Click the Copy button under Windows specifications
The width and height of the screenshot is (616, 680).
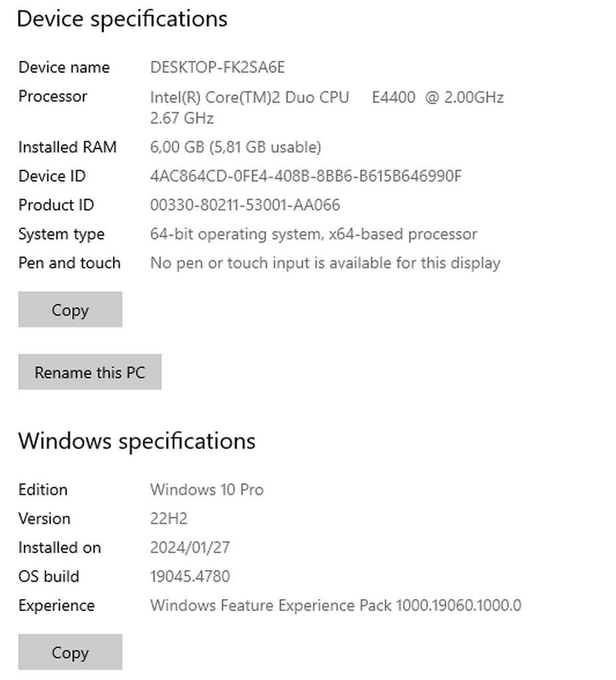70,652
